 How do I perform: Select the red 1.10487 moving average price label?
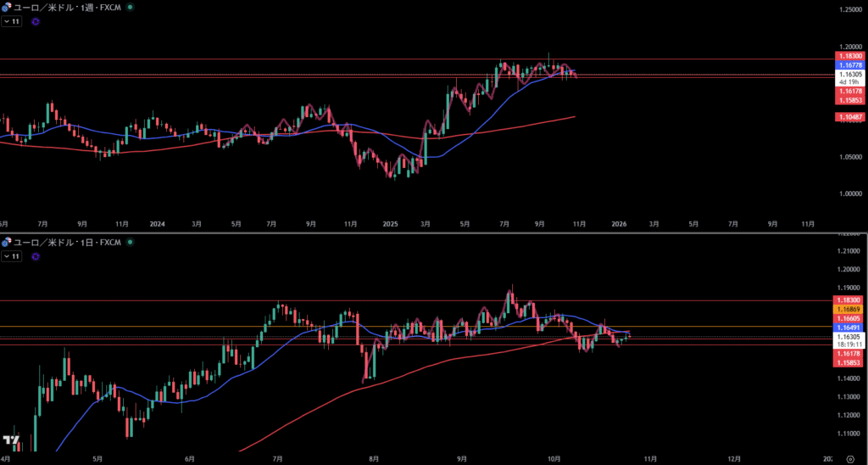click(850, 116)
